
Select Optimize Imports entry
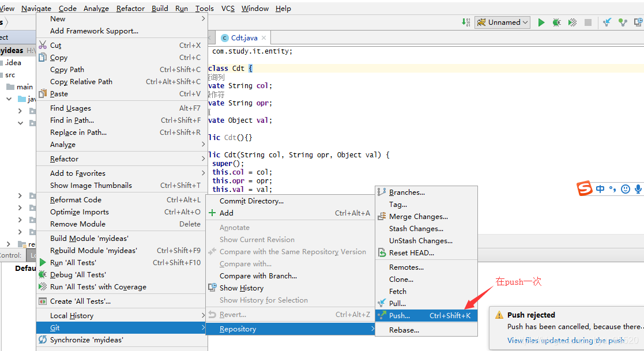tap(122, 212)
